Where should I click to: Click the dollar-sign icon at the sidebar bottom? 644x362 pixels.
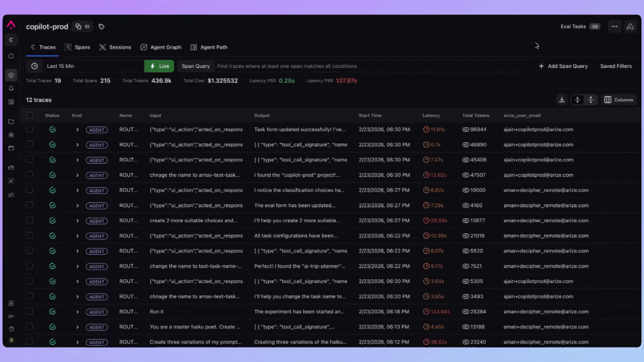click(x=11, y=340)
